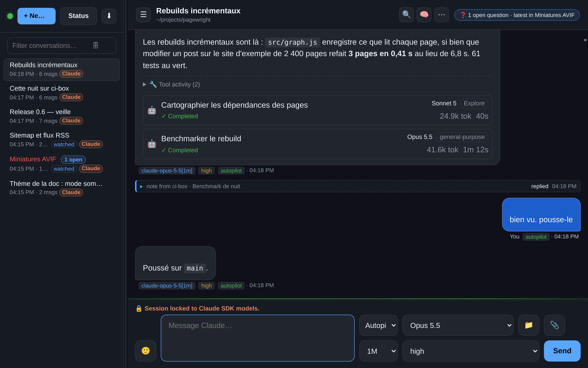
Task: Click the Message Claude text area
Action: click(258, 338)
